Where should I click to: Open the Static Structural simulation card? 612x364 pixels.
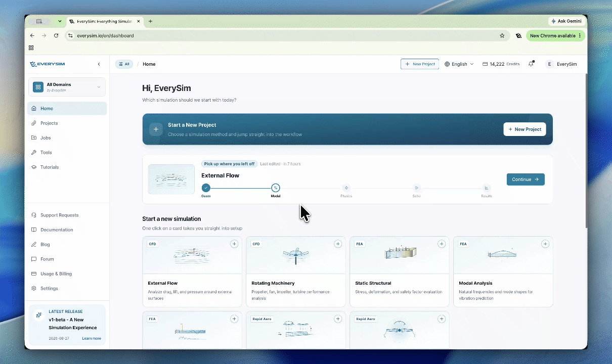400,271
